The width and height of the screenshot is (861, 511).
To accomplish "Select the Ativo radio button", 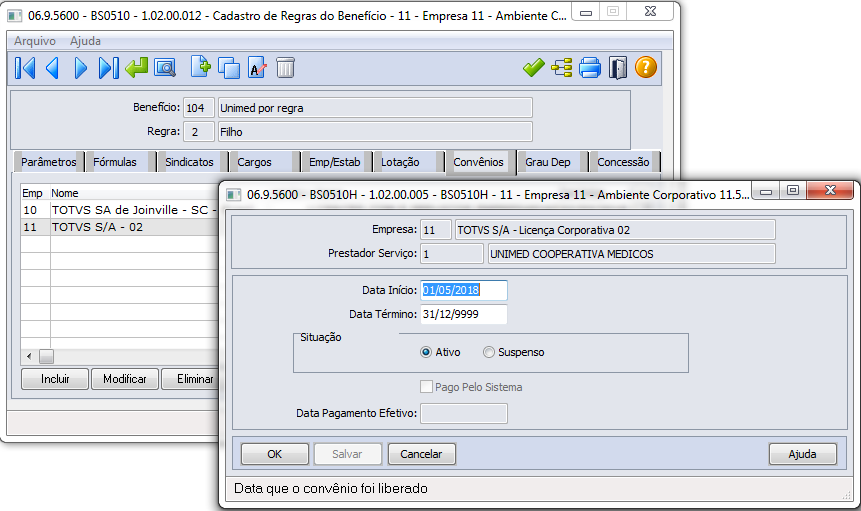I will (x=426, y=352).
